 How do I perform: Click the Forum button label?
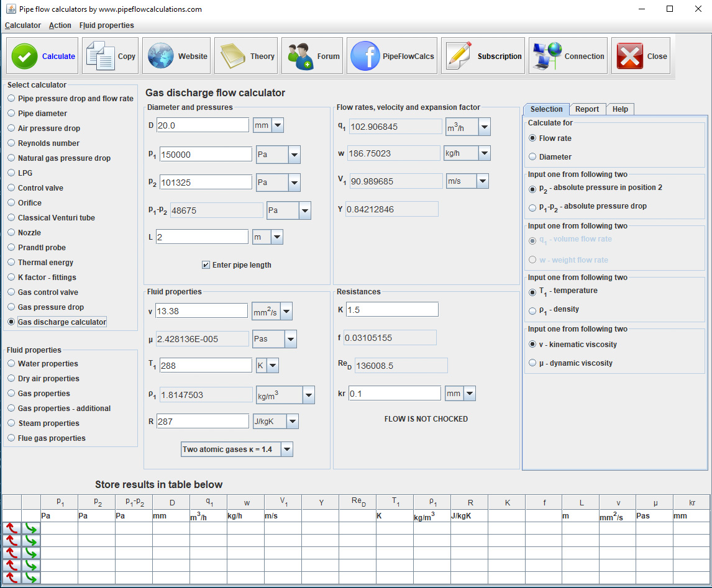pyautogui.click(x=328, y=57)
